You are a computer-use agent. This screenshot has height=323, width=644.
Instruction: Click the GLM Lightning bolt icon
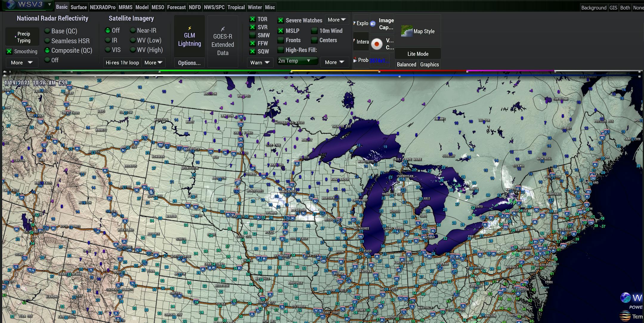[190, 28]
